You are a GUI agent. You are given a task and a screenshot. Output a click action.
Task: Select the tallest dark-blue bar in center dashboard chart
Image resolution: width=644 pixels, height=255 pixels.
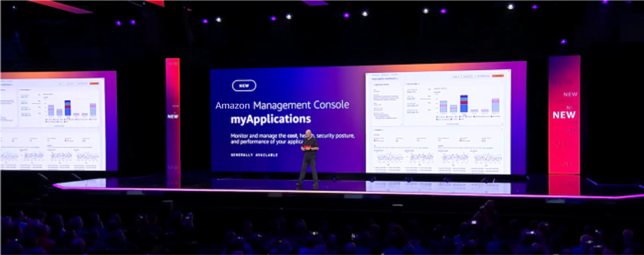[x=464, y=104]
